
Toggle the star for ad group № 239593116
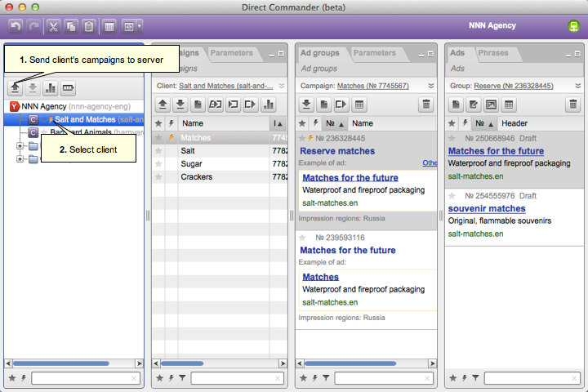302,238
